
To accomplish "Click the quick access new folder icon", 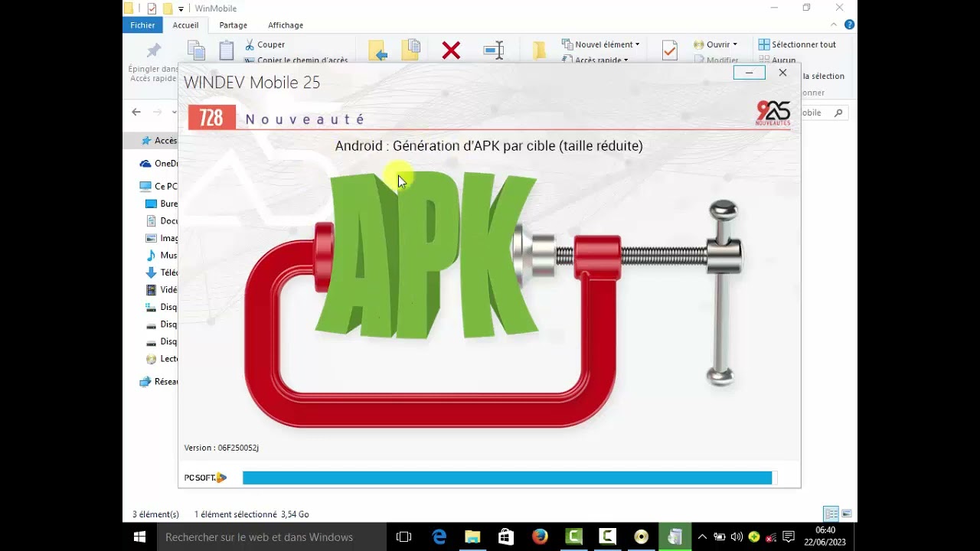I will pos(167,8).
